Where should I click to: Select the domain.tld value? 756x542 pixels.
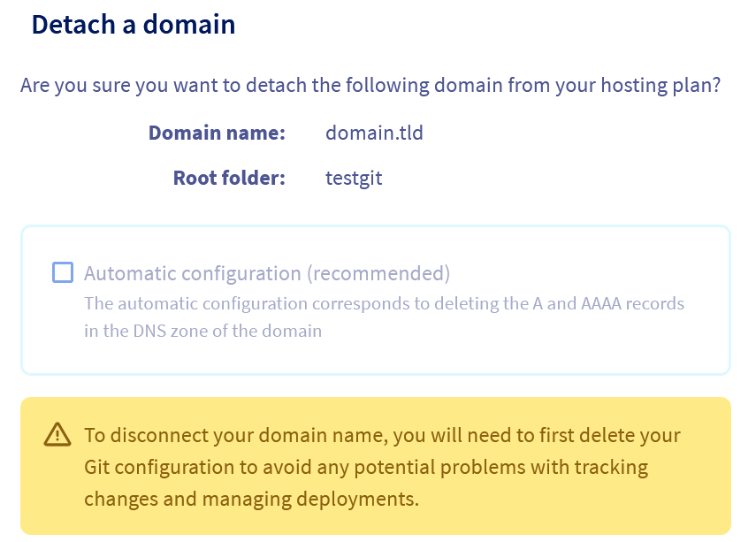(x=374, y=134)
